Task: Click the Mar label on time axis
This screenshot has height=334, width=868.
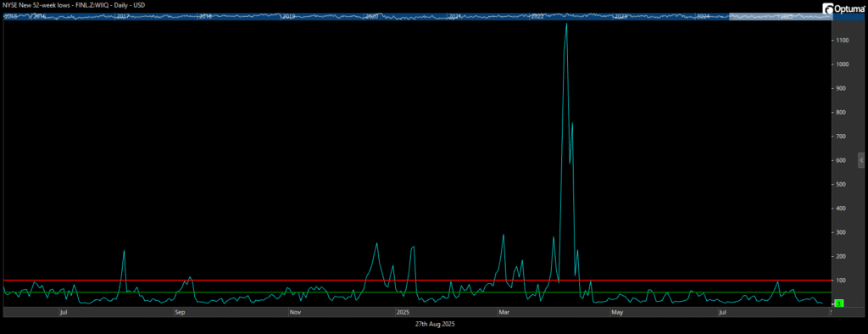Action: 504,313
